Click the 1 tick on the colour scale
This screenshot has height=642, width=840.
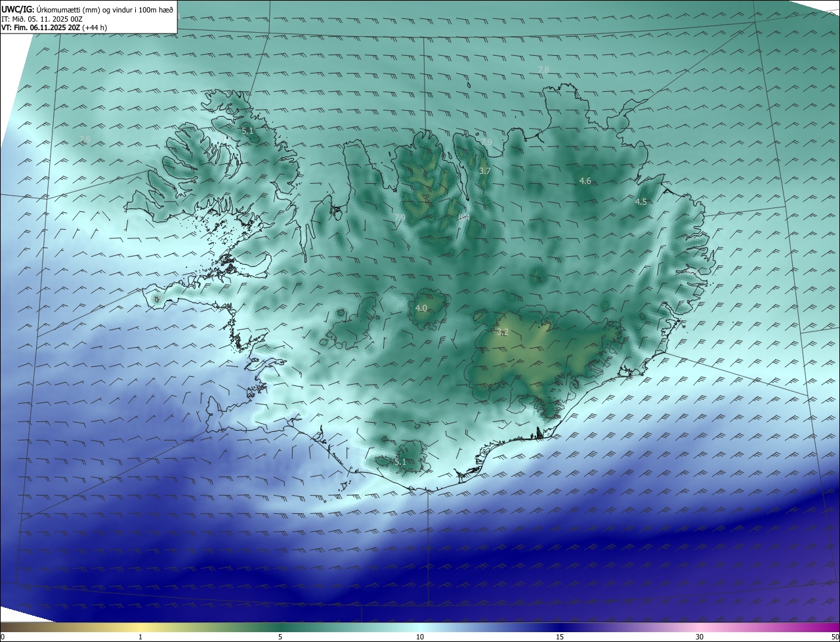click(x=140, y=637)
